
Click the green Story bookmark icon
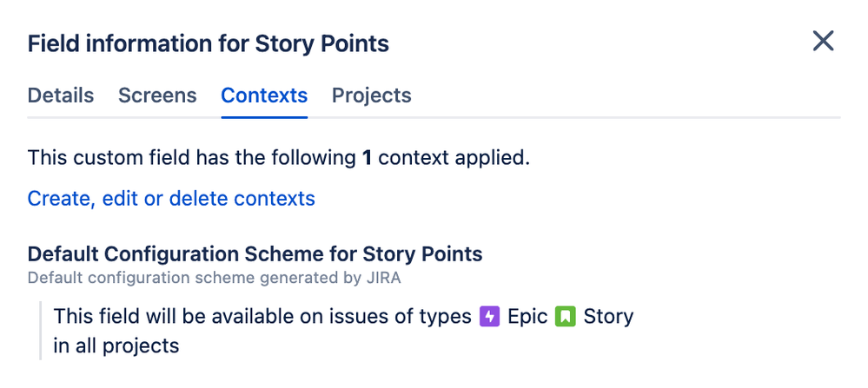click(565, 317)
